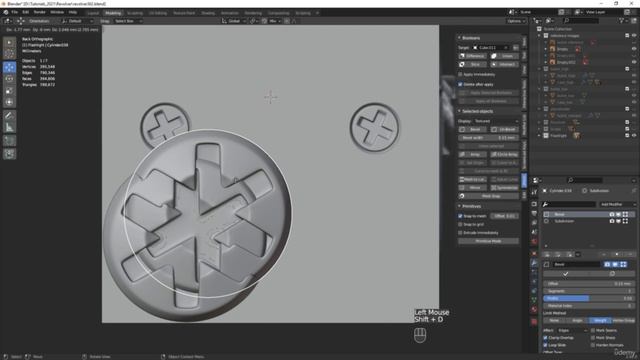Enable Apply immediately checkbox
This screenshot has height=360, width=640.
460,75
